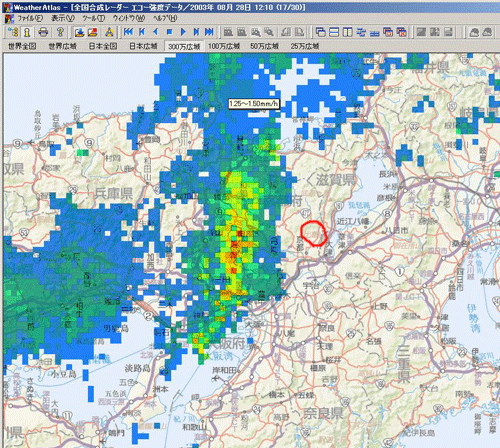Tile windows vertically using toolbar icon
The image size is (500, 448).
348,32
